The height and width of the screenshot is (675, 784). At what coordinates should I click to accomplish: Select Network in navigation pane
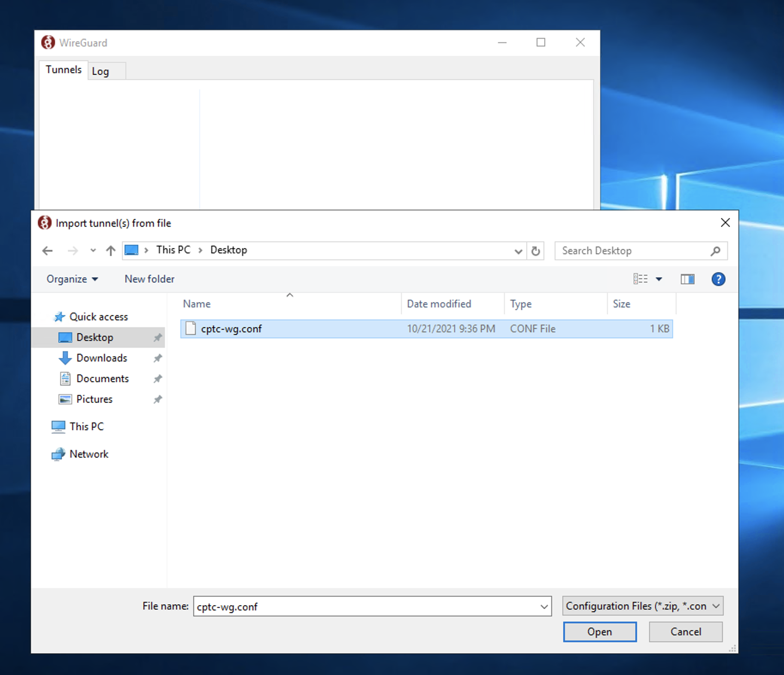(89, 454)
